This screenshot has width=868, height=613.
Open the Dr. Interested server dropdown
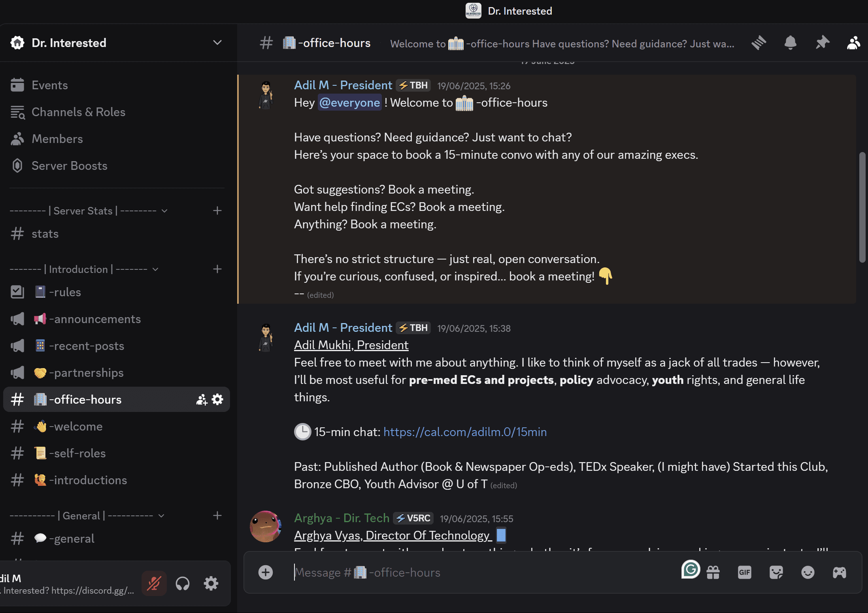click(x=217, y=43)
